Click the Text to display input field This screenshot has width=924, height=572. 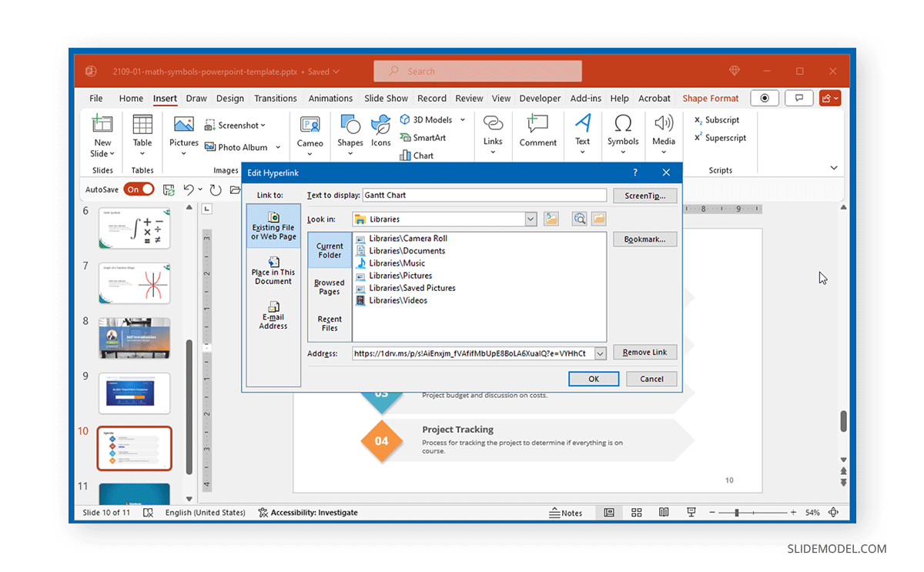(484, 196)
